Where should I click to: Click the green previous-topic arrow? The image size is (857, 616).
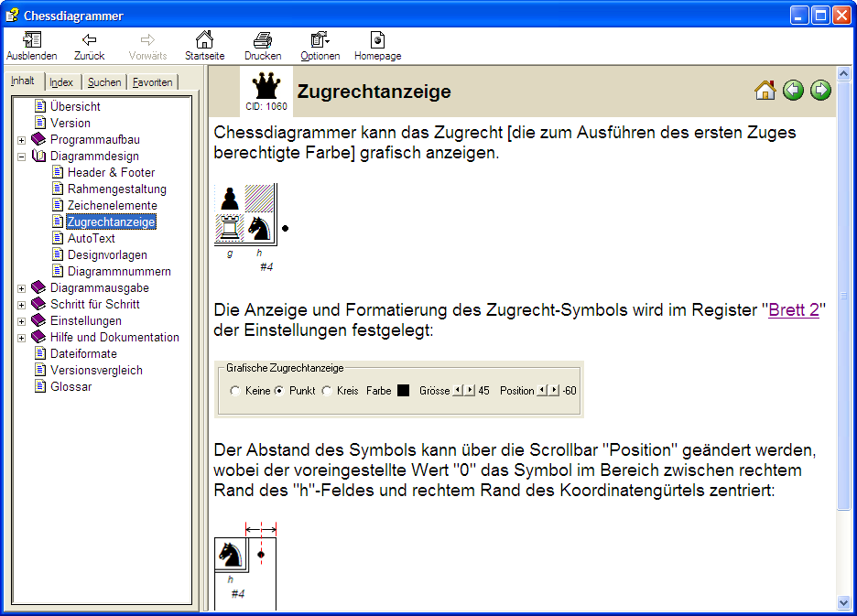click(793, 91)
